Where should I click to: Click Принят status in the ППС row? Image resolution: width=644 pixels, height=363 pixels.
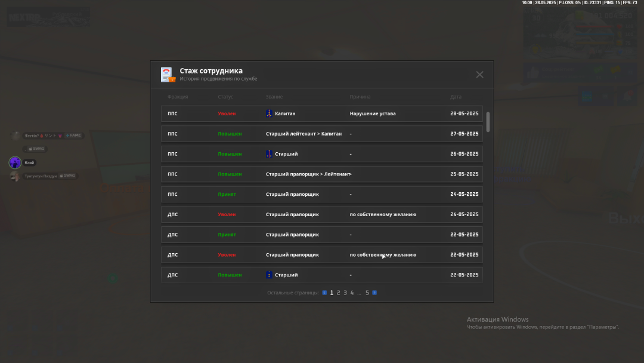pos(227,194)
